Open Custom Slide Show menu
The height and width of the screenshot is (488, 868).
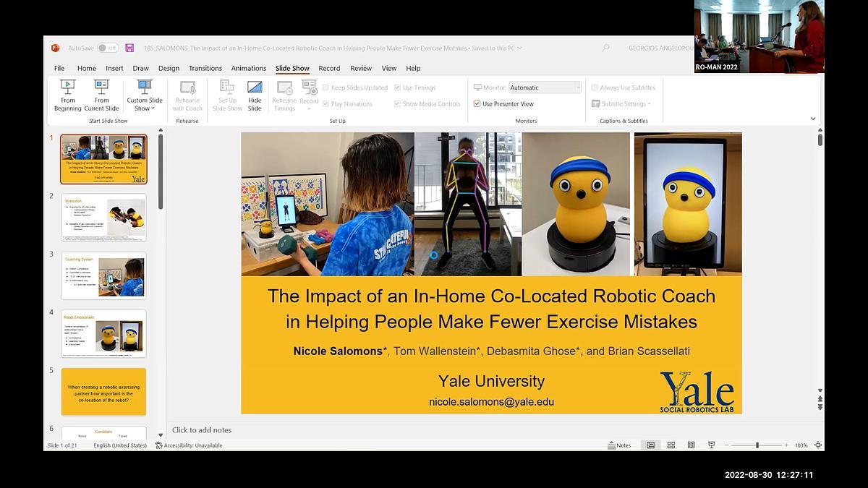145,95
